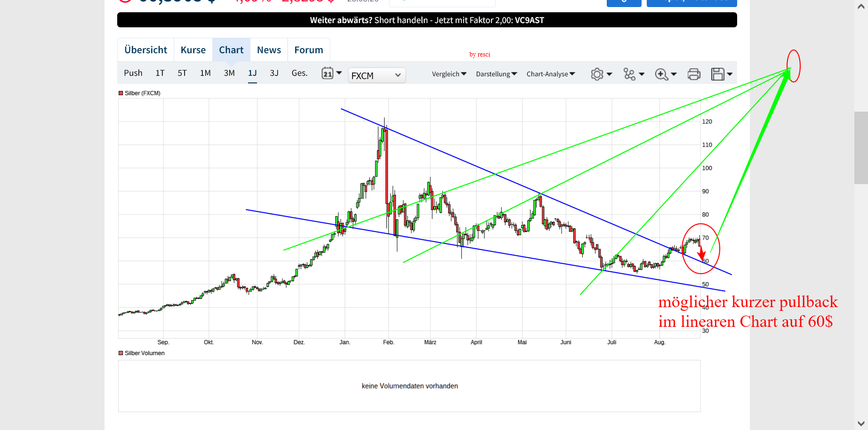
Task: Click the 'Feb.' month label on the axis
Action: (x=388, y=342)
